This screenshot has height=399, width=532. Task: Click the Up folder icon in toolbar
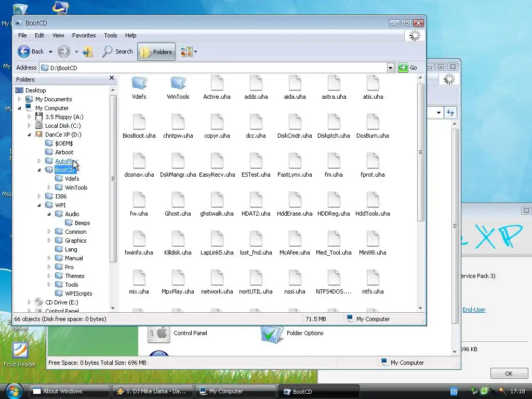pos(87,51)
